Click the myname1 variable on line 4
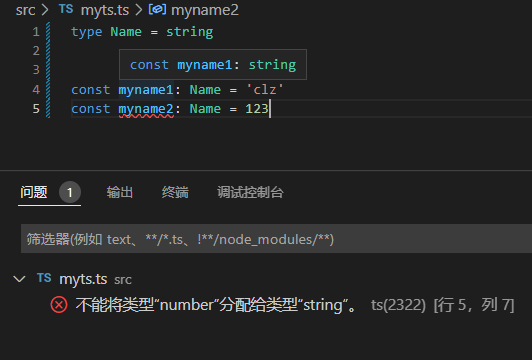Viewport: 532px width, 360px height. coord(146,90)
